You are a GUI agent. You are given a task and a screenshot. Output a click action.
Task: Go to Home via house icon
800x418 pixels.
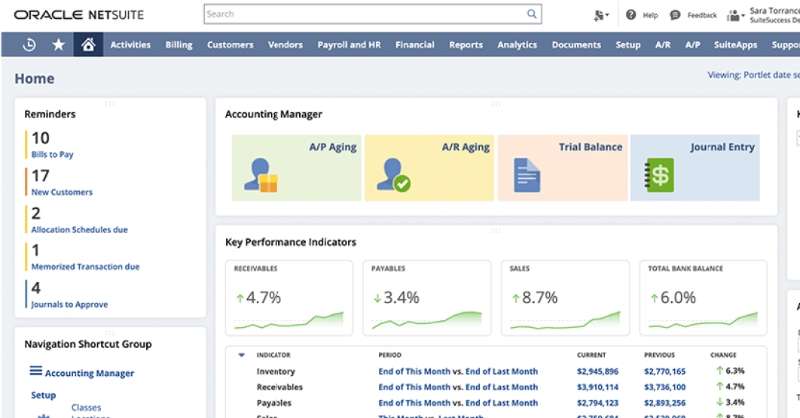[88, 45]
